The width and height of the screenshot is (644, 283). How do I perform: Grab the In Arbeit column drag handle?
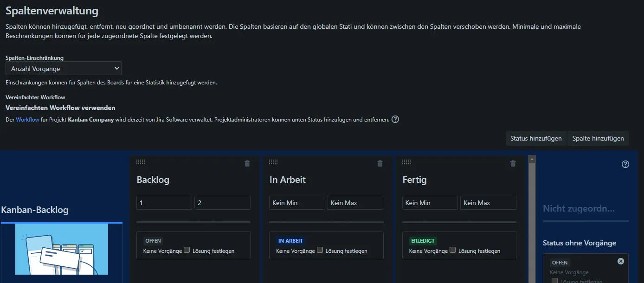[x=273, y=162]
